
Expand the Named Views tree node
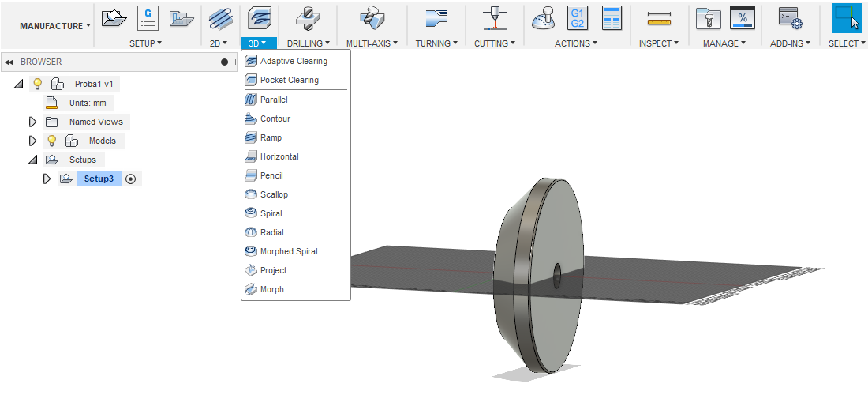(x=32, y=122)
